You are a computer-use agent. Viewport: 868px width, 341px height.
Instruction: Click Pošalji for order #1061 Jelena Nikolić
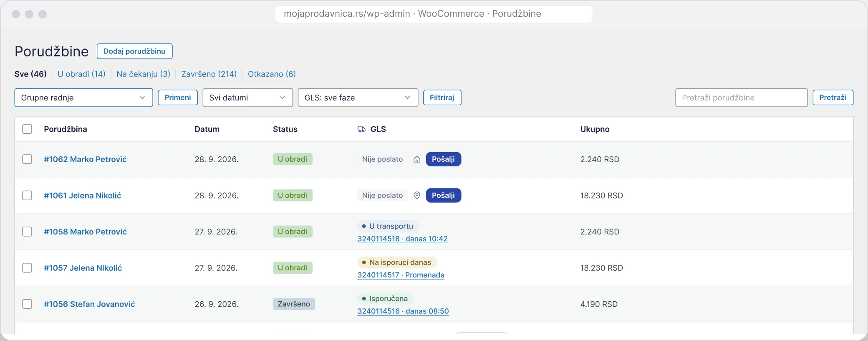443,195
